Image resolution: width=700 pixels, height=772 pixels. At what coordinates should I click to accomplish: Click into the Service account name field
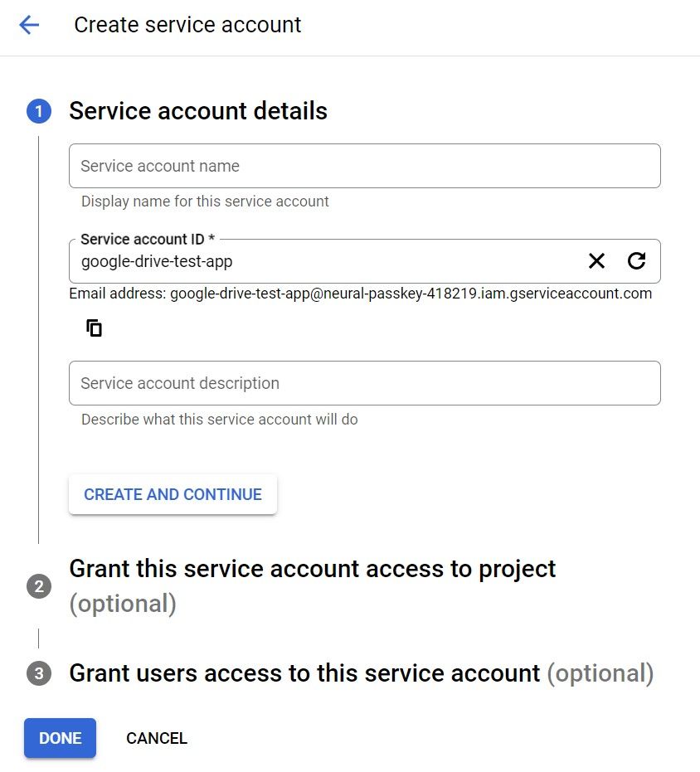[x=364, y=165]
